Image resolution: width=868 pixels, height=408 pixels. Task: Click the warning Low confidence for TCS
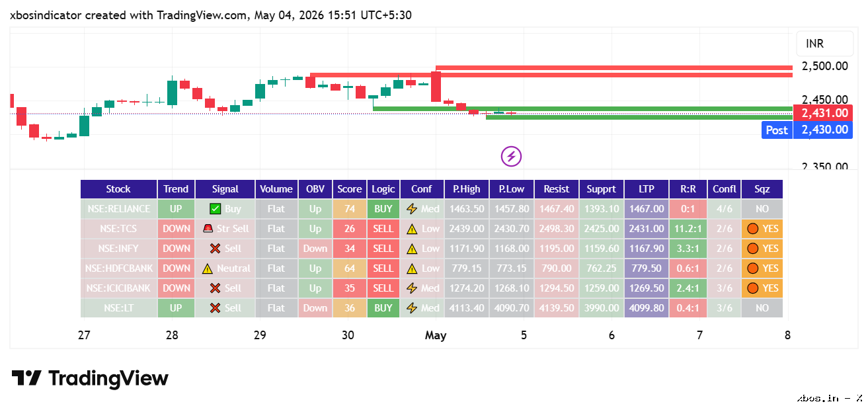422,229
